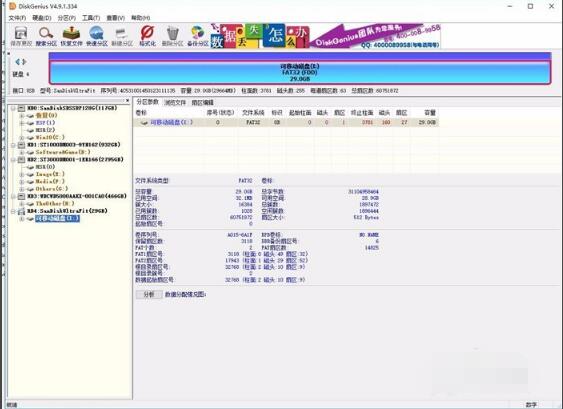Select the Quick Partition (快速分区) icon
563x409 pixels.
click(x=97, y=36)
